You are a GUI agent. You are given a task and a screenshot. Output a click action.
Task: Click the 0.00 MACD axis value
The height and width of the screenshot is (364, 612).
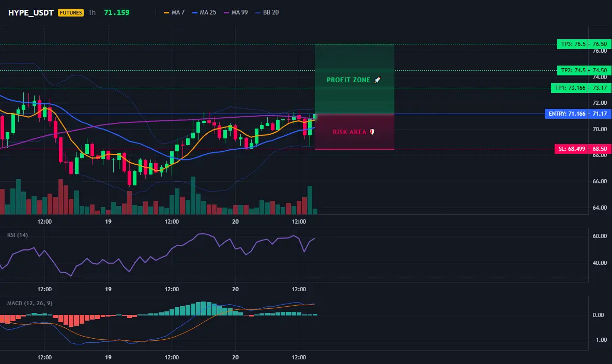click(x=599, y=315)
